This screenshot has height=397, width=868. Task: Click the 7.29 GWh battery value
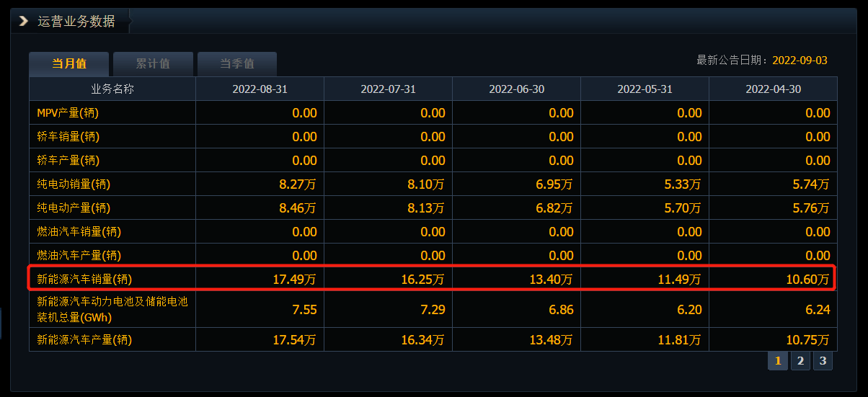(433, 310)
